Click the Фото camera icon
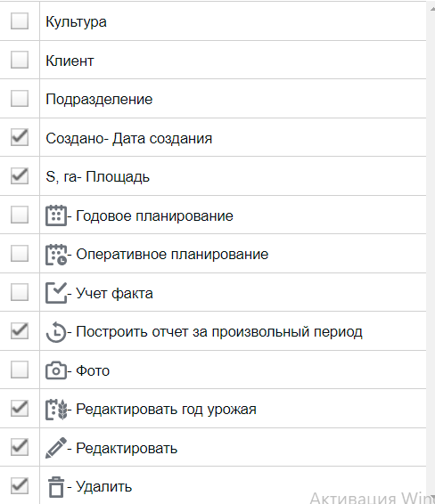Image resolution: width=435 pixels, height=504 pixels. pyautogui.click(x=56, y=370)
